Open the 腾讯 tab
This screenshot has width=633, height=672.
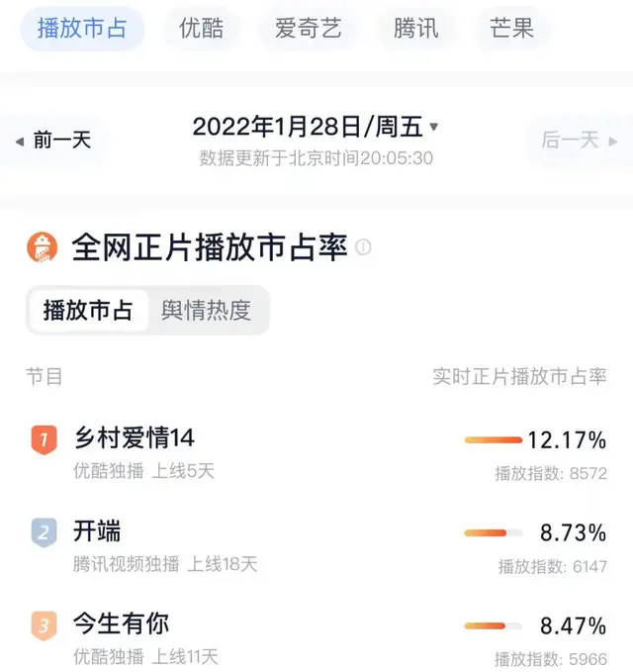click(x=415, y=29)
